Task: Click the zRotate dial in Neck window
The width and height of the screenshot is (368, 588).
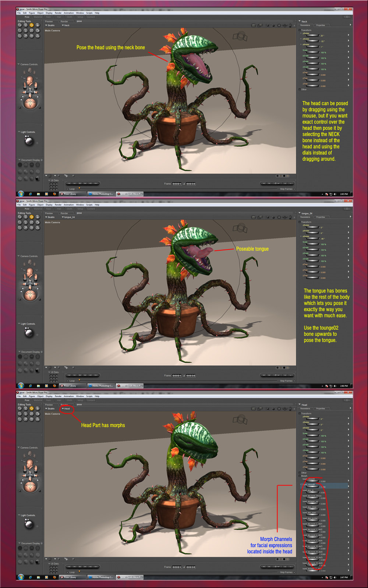Action: [x=312, y=41]
